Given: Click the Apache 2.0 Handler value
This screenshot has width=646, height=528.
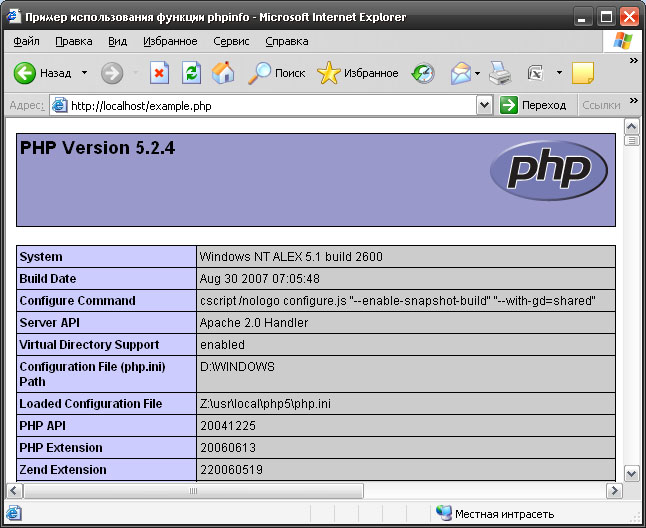Looking at the screenshot, I should point(254,322).
